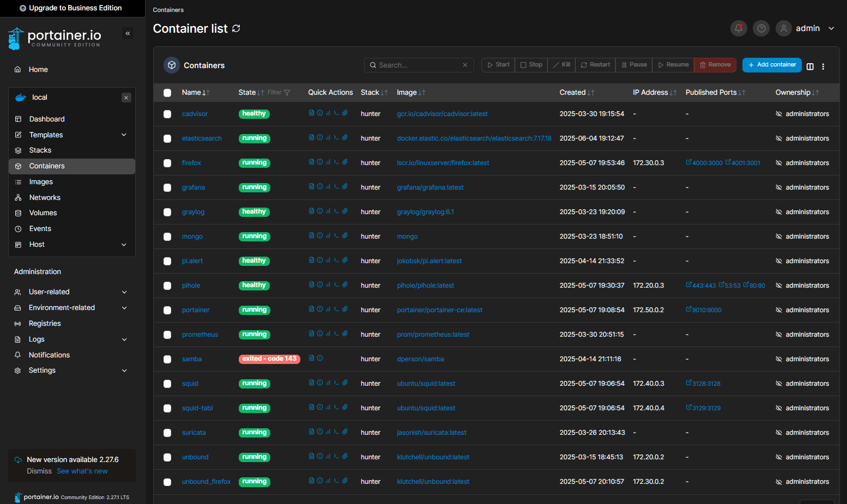Open Events in sidebar
Image resolution: width=847 pixels, height=504 pixels.
click(x=72, y=229)
